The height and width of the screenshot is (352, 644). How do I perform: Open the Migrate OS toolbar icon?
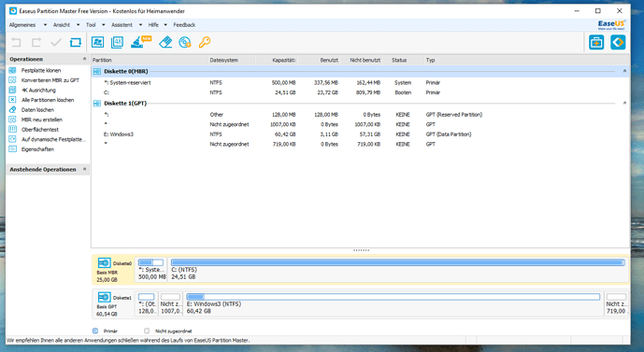97,42
